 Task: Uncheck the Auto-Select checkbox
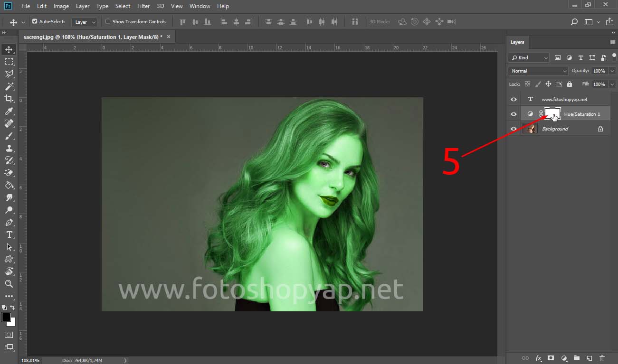pos(35,21)
